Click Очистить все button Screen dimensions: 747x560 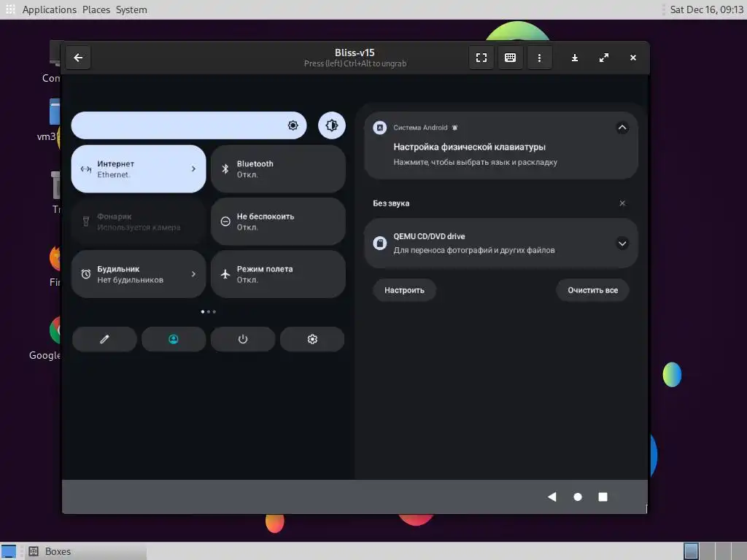592,290
